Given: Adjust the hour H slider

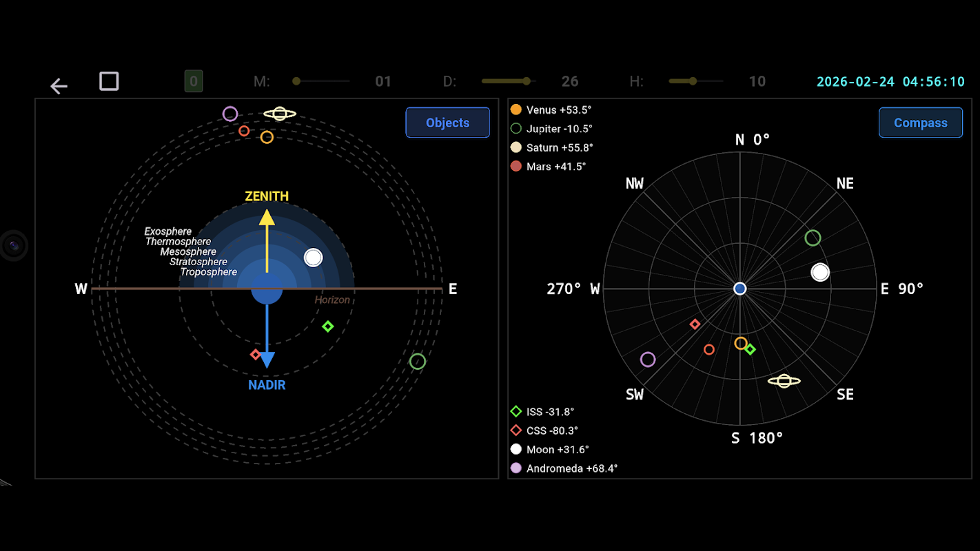Looking at the screenshot, I should tap(696, 81).
